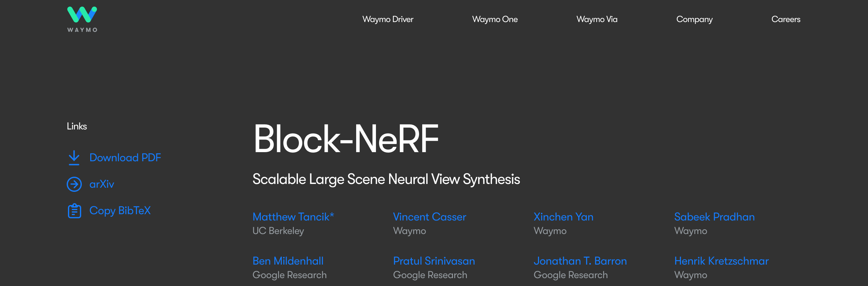The width and height of the screenshot is (868, 286).
Task: Click the arXiv circled arrow icon
Action: [x=74, y=184]
